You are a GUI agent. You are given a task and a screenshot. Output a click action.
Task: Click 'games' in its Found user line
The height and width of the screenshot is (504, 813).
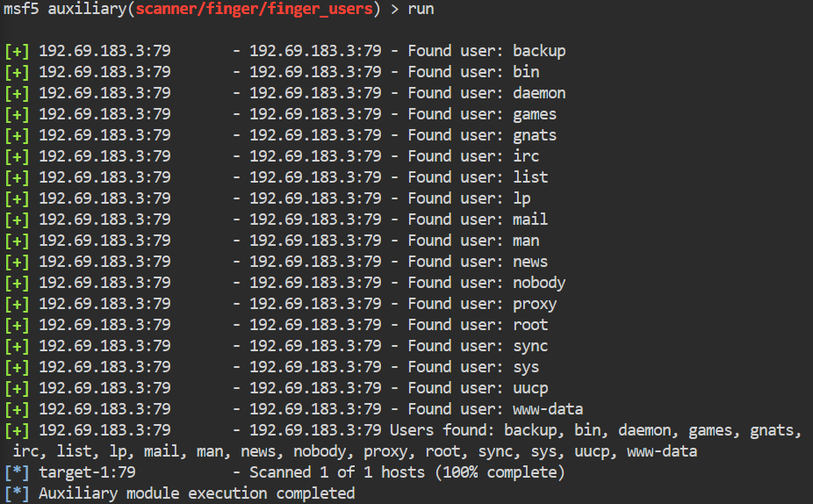535,114
